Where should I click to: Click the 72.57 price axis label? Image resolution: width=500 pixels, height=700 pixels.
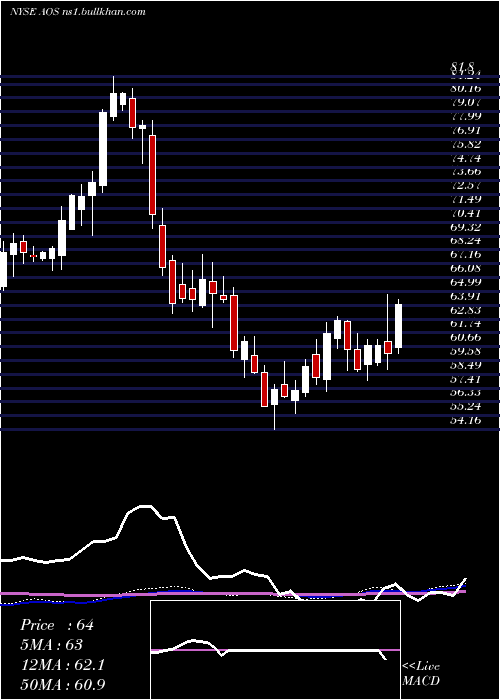466,185
